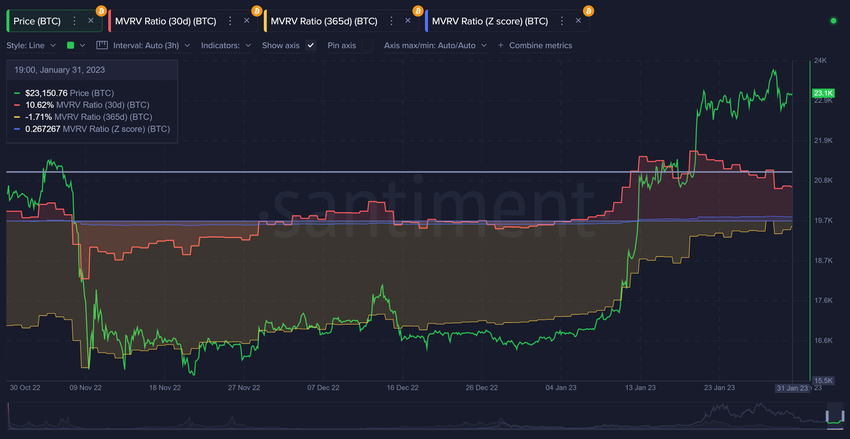Close the MVRV Ratio (365d) (BTC) tab
The image size is (850, 439).
point(407,21)
